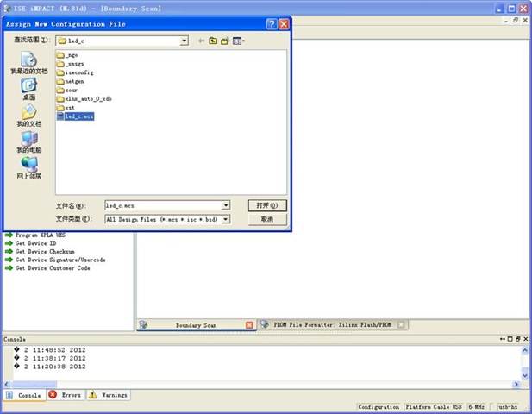The image size is (532, 414).
Task: Expand the file name combo box dropdown
Action: (226, 205)
